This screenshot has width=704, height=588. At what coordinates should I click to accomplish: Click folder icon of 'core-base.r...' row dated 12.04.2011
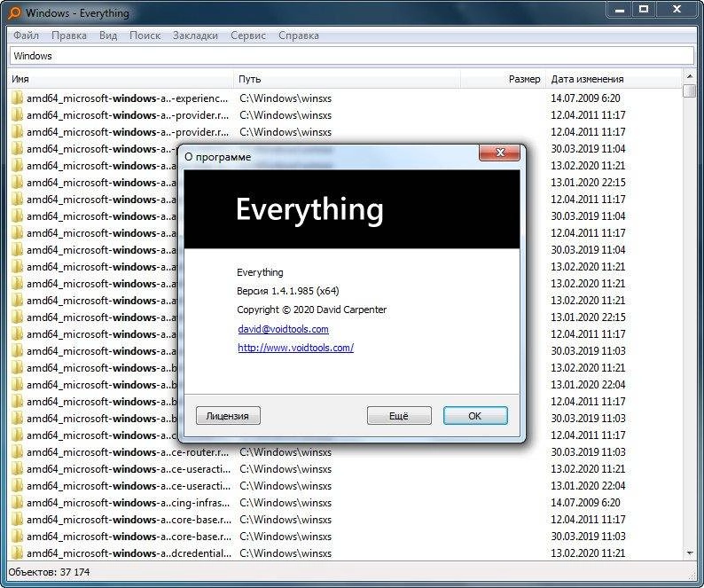(x=17, y=520)
